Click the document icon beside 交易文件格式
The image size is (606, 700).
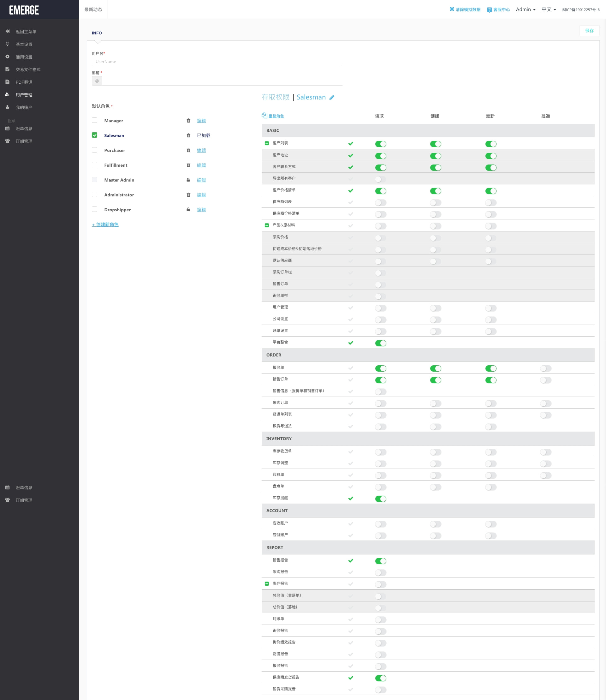coord(8,69)
